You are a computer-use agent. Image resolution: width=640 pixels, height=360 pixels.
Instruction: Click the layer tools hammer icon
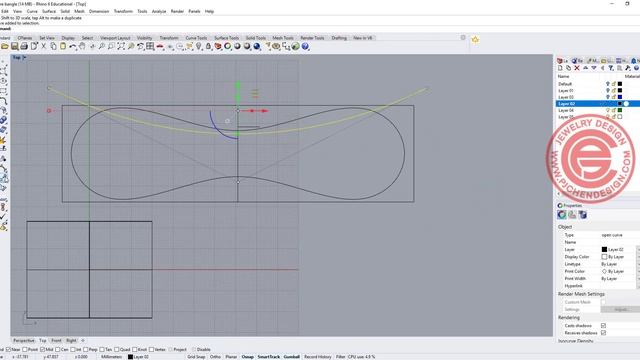pos(628,68)
